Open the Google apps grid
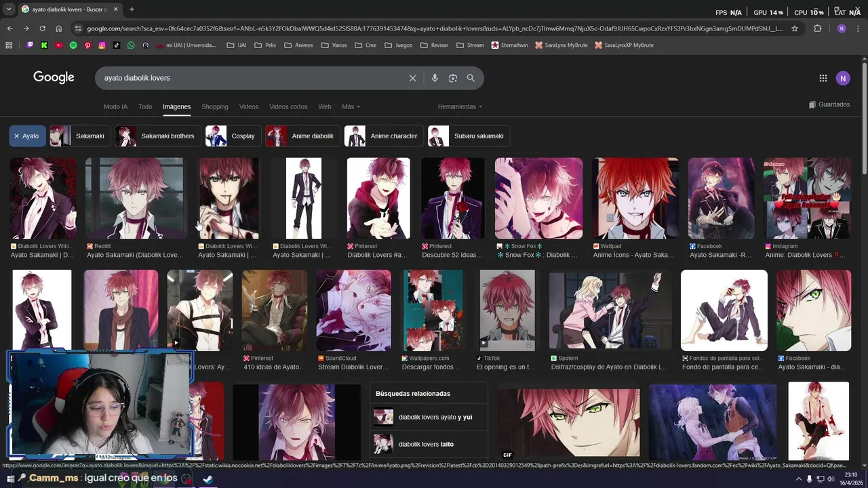The height and width of the screenshot is (488, 868). click(823, 78)
